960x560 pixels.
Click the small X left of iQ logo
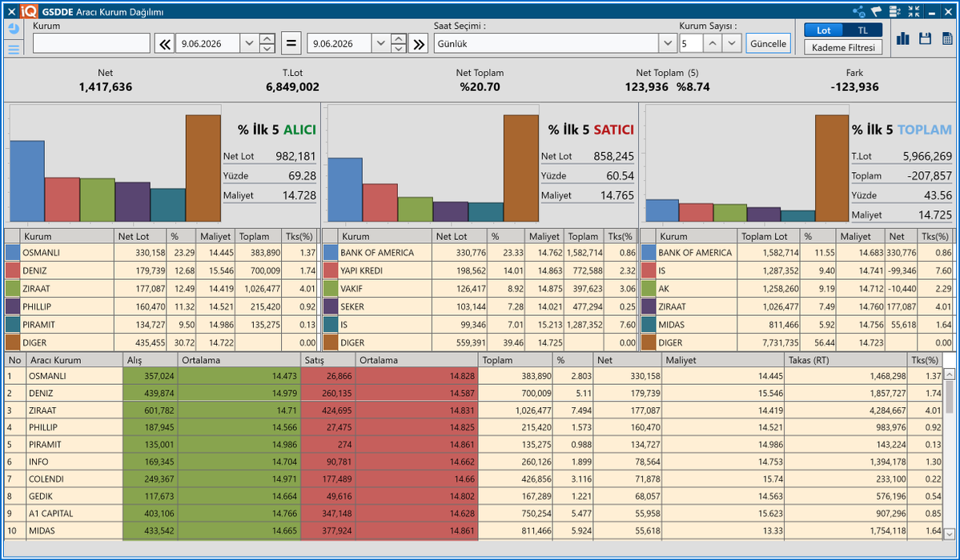[x=12, y=12]
